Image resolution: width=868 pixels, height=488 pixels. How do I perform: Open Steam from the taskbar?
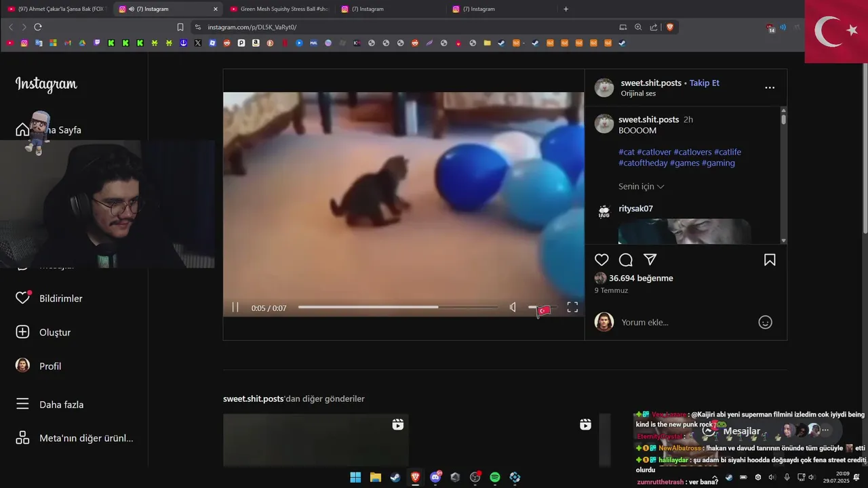[x=395, y=477]
